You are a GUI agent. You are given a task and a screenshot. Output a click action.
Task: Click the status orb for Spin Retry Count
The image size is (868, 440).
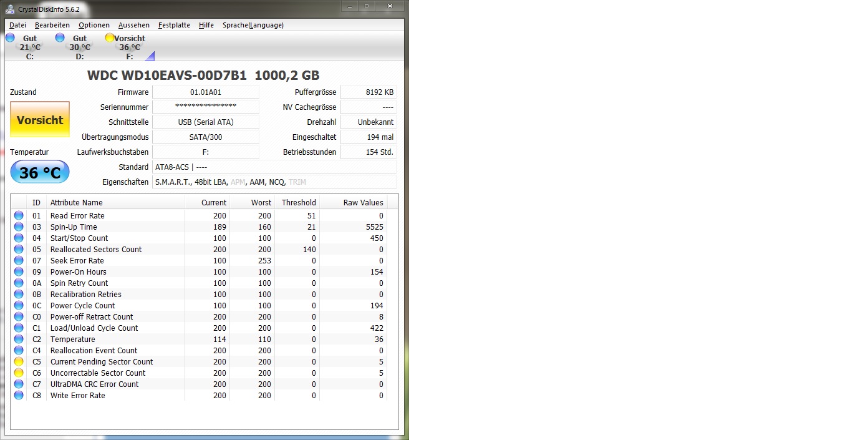pyautogui.click(x=19, y=283)
